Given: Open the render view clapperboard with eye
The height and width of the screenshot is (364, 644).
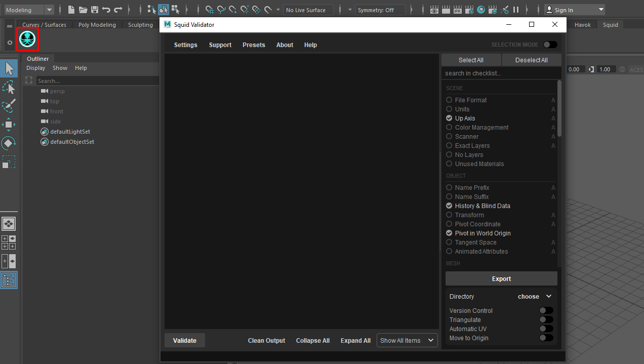Looking at the screenshot, I should (434, 10).
